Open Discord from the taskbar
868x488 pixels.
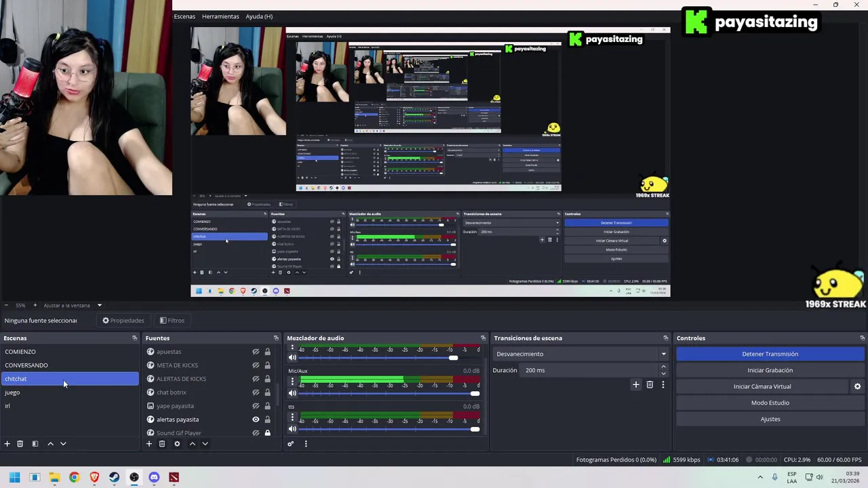coord(154,477)
